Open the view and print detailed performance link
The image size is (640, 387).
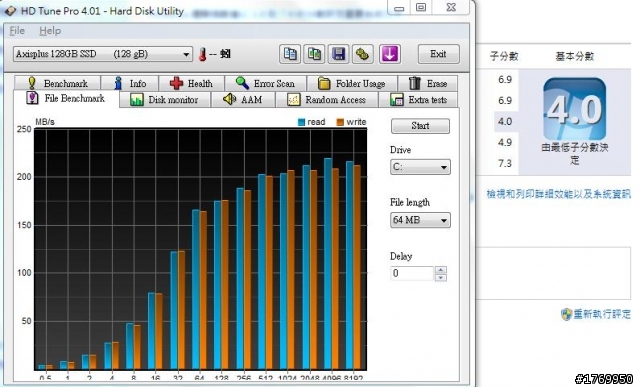pyautogui.click(x=558, y=194)
